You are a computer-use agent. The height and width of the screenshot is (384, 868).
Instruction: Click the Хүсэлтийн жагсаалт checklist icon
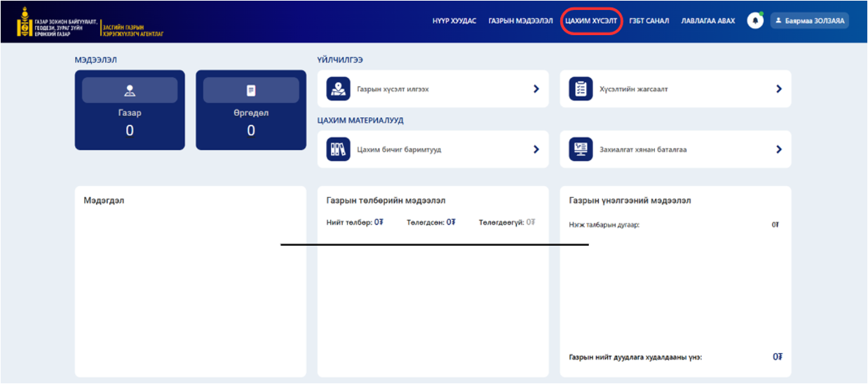[x=581, y=89]
